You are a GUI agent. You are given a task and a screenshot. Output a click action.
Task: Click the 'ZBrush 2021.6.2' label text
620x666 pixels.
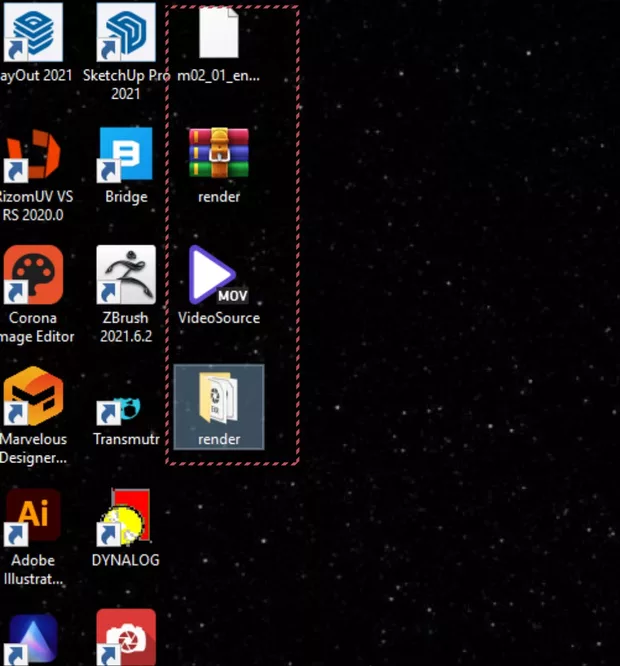(x=126, y=327)
